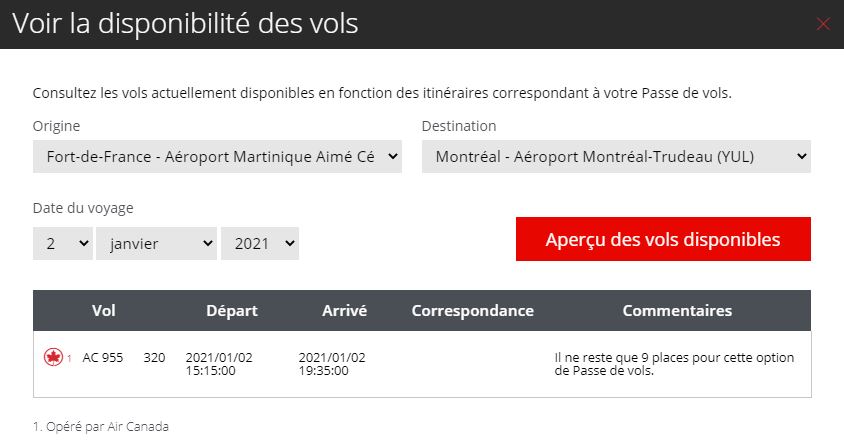The width and height of the screenshot is (844, 448).
Task: Open the Destination airport dropdown
Action: (x=616, y=157)
